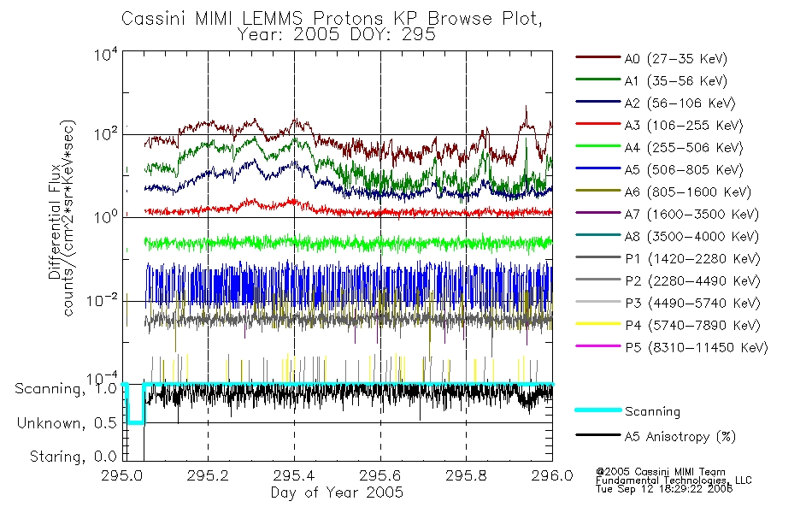Screen dimensions: 812x513
Task: Click the 10^-2 y-axis tick label
Action: pos(103,300)
